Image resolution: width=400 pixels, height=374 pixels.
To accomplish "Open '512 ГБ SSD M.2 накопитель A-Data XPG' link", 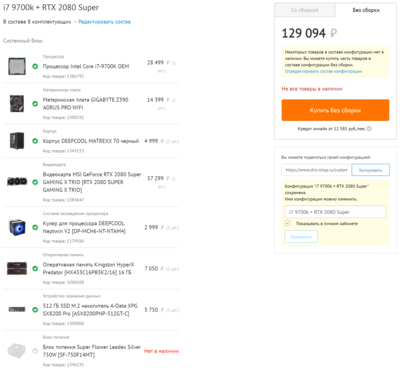I will click(90, 310).
